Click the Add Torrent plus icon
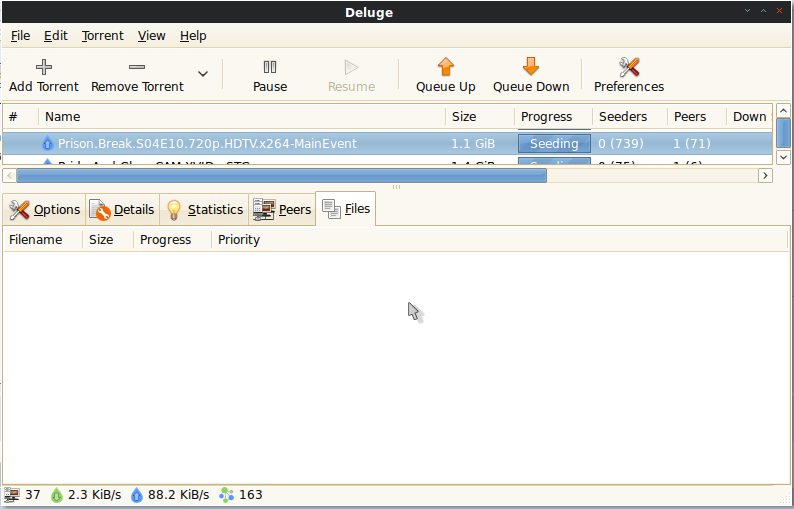This screenshot has height=509, width=794. click(44, 67)
